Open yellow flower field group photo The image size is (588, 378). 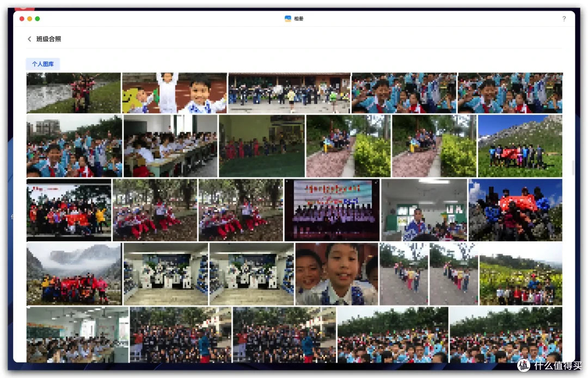tap(521, 274)
